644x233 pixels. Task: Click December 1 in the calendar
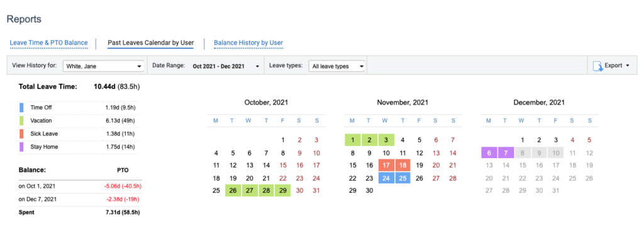coord(523,140)
